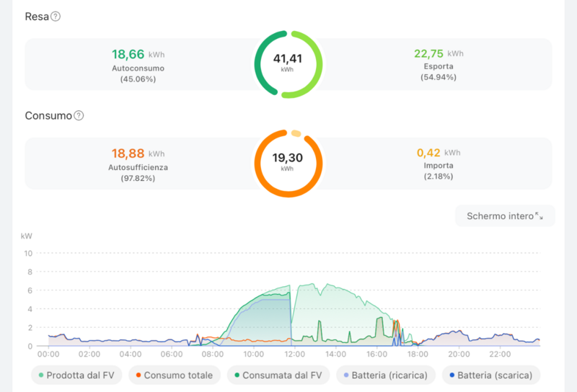
Task: Click the chart at the 16:00 time mark
Action: coord(377,317)
